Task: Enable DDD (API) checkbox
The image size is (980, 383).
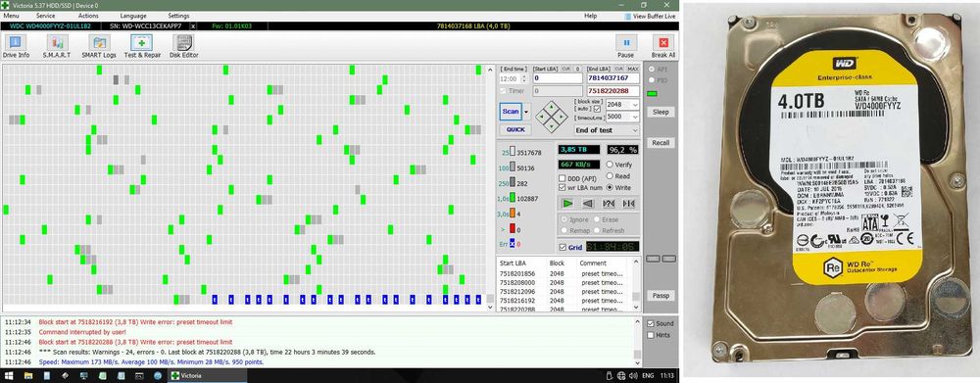Action: [563, 178]
